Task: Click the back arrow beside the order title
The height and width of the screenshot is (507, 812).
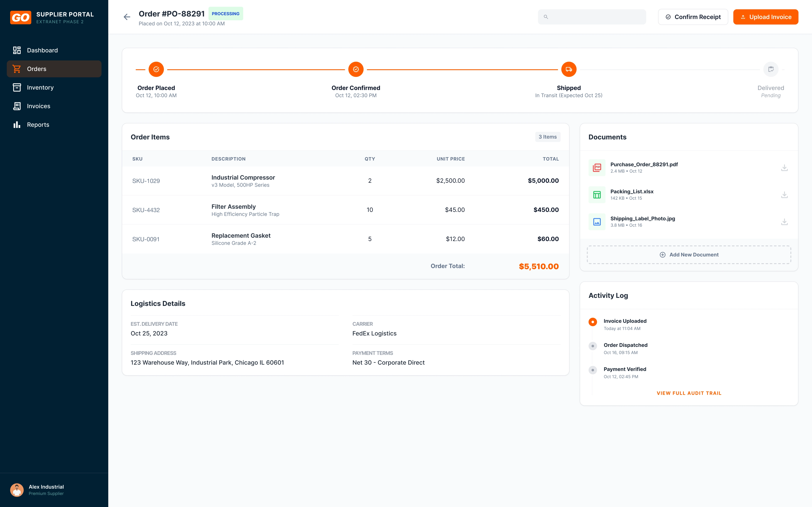Action: pos(127,17)
